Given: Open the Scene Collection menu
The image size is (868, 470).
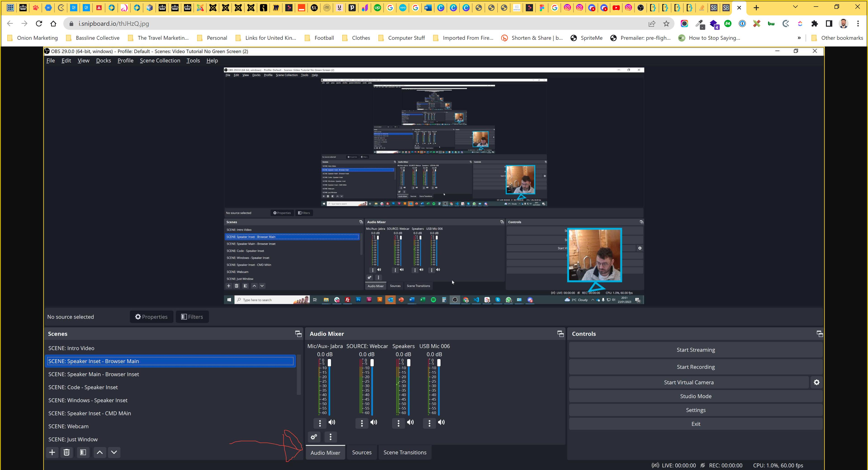Looking at the screenshot, I should pyautogui.click(x=160, y=61).
